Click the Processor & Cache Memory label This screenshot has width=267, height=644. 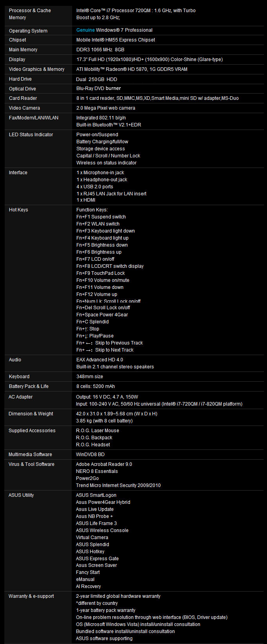30,14
